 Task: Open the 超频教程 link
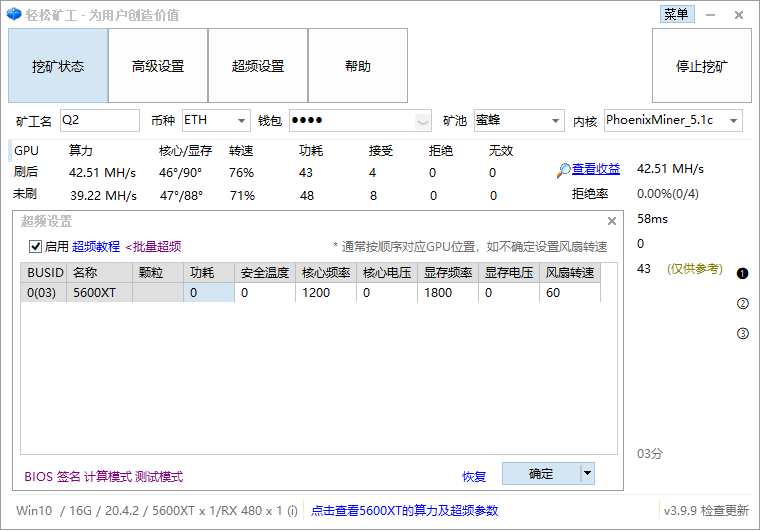tap(96, 246)
